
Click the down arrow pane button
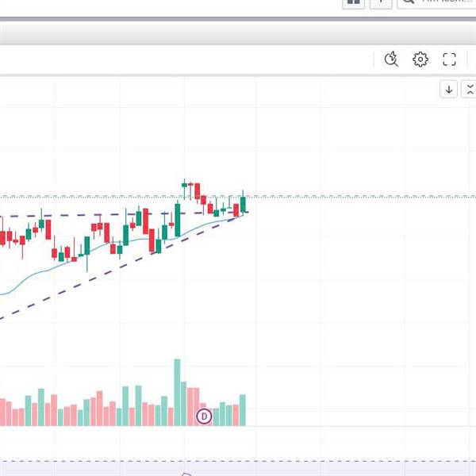click(449, 90)
